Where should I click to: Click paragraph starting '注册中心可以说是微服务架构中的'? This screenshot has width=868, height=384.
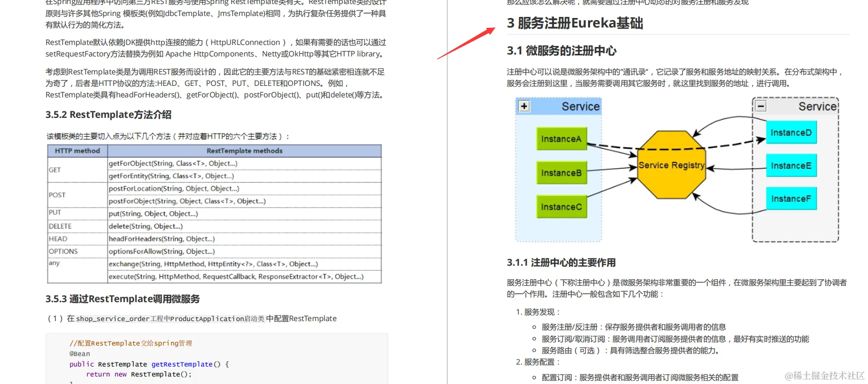(675, 77)
